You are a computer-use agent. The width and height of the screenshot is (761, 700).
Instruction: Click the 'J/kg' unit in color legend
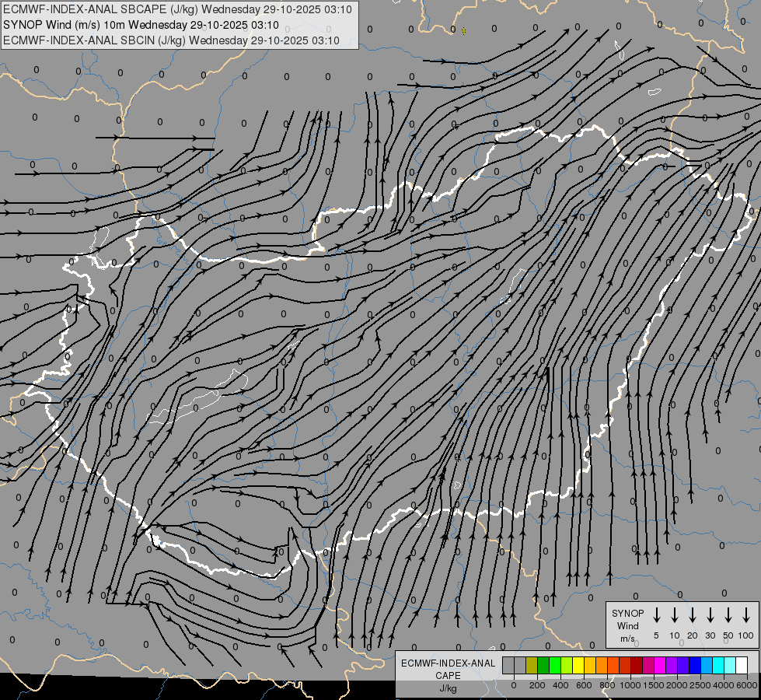pos(448,688)
